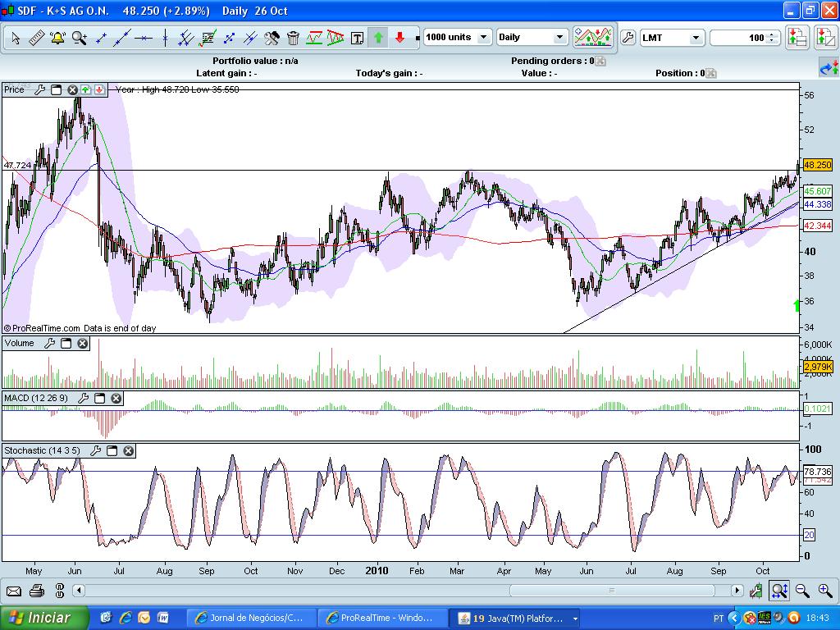The height and width of the screenshot is (630, 840).
Task: Switch to Jornal de Negócios taskbar window
Action: (251, 619)
